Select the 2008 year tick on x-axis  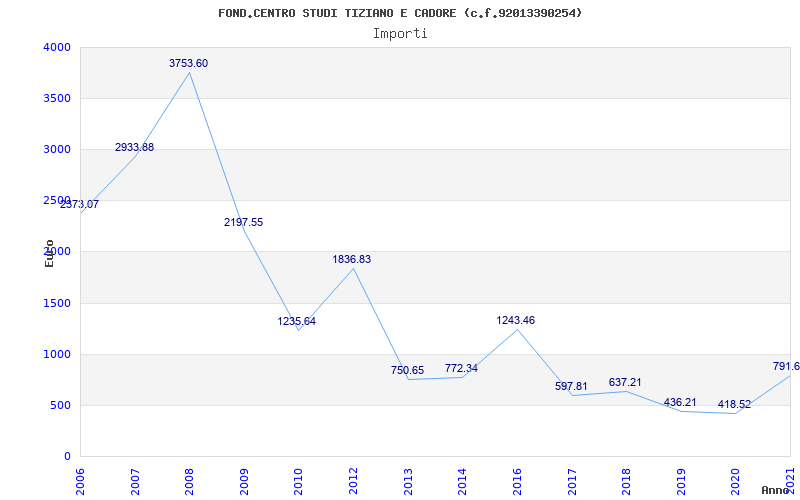[x=190, y=479]
